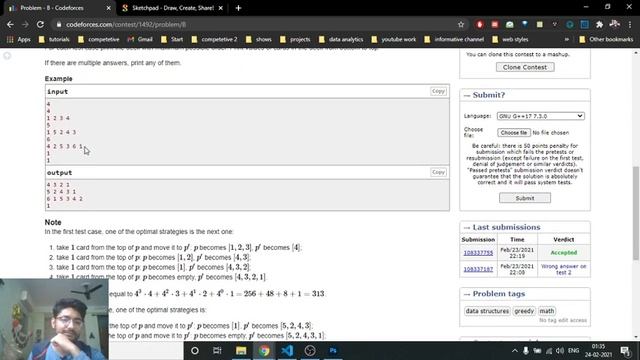Viewport: 640px width, 360px height.
Task: Open Visual Studio Code from taskbar
Action: (287, 351)
